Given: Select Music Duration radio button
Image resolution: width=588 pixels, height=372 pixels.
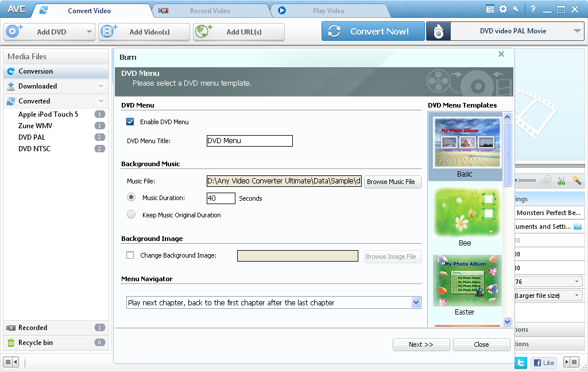Looking at the screenshot, I should [x=131, y=197].
